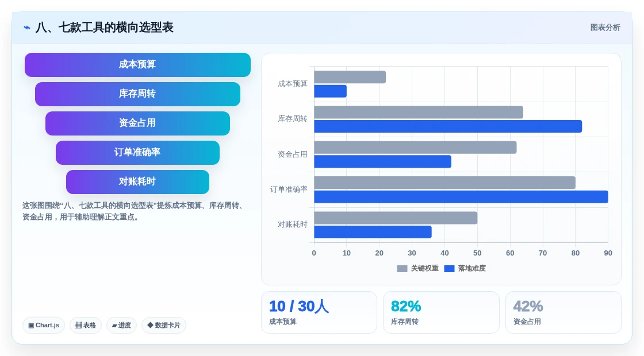
Task: Click the gray 对账耗时 chart bar
Action: click(x=396, y=218)
